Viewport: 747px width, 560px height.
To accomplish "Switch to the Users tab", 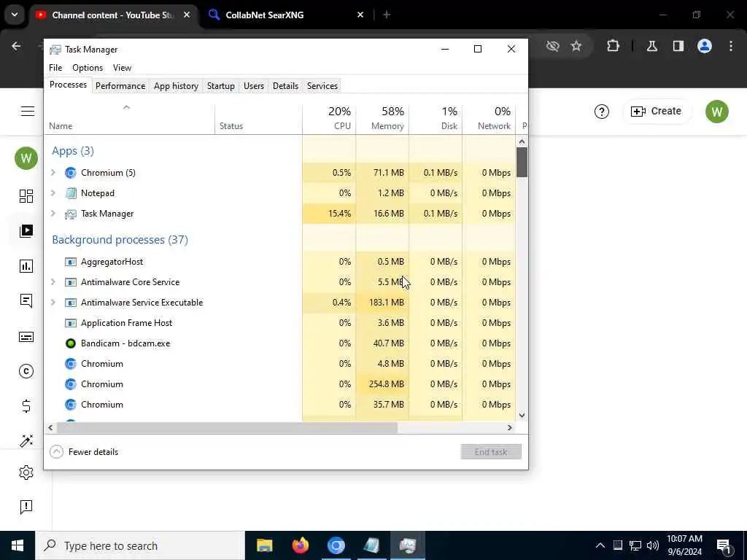I will (x=253, y=86).
